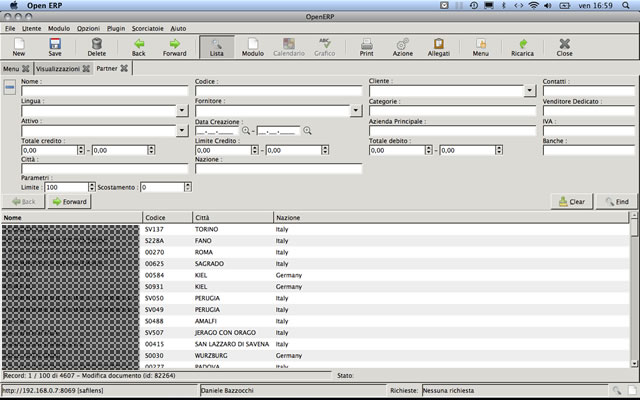Viewport: 640px width, 400px height.
Task: Collapse the search filter panel
Action: (x=10, y=87)
